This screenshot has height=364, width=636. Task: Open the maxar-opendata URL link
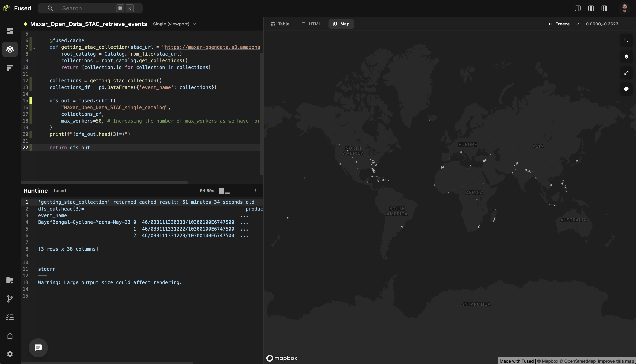pos(212,47)
